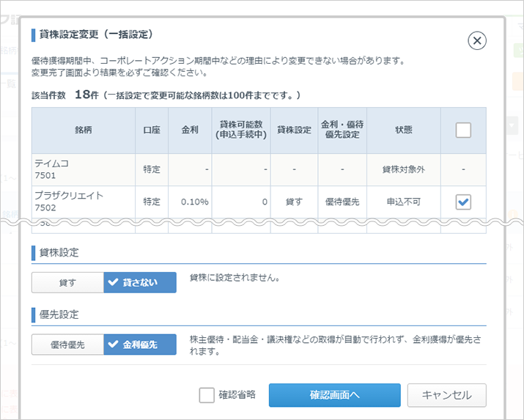Toggle the select-all checkbox in table header

463,130
